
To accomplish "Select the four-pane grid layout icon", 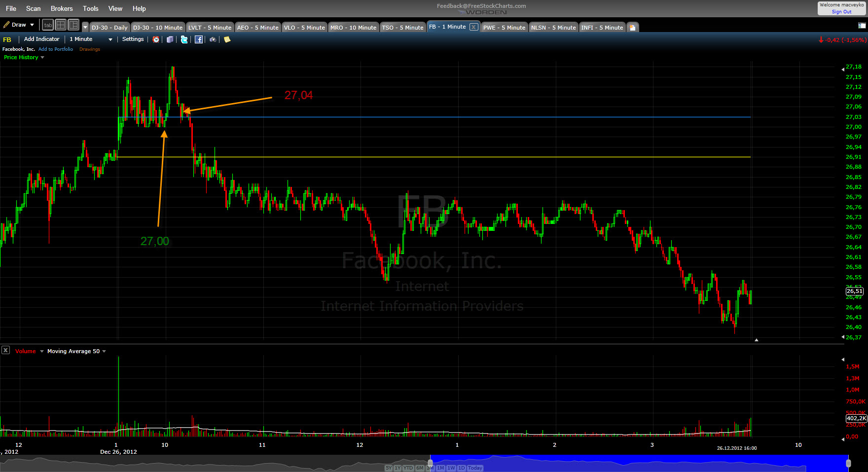I will point(61,25).
